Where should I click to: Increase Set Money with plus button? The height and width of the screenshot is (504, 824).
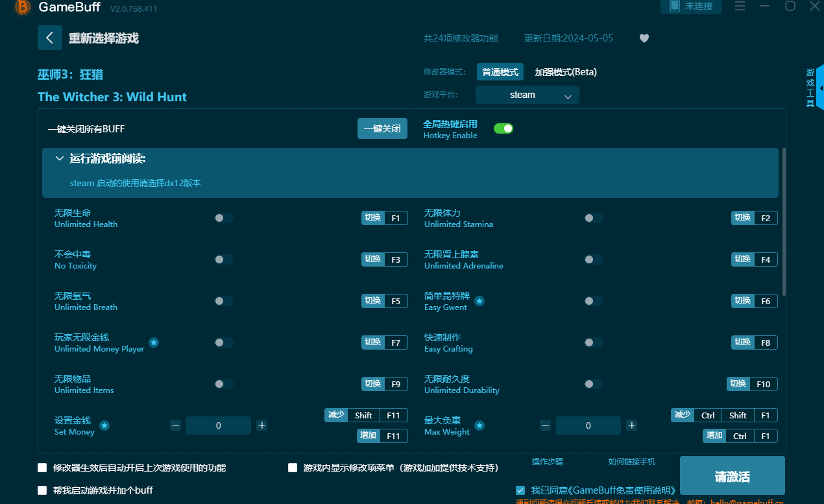click(x=261, y=426)
